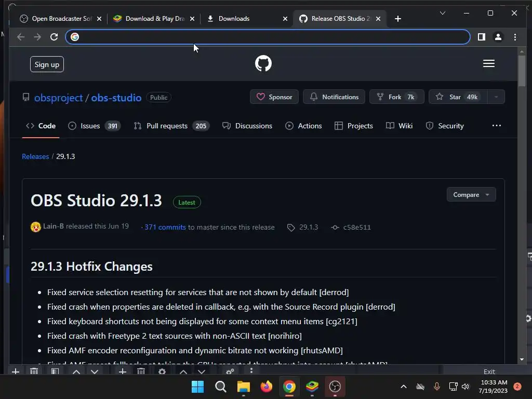532x399 pixels.
Task: Open the Actions tab
Action: [x=303, y=126]
